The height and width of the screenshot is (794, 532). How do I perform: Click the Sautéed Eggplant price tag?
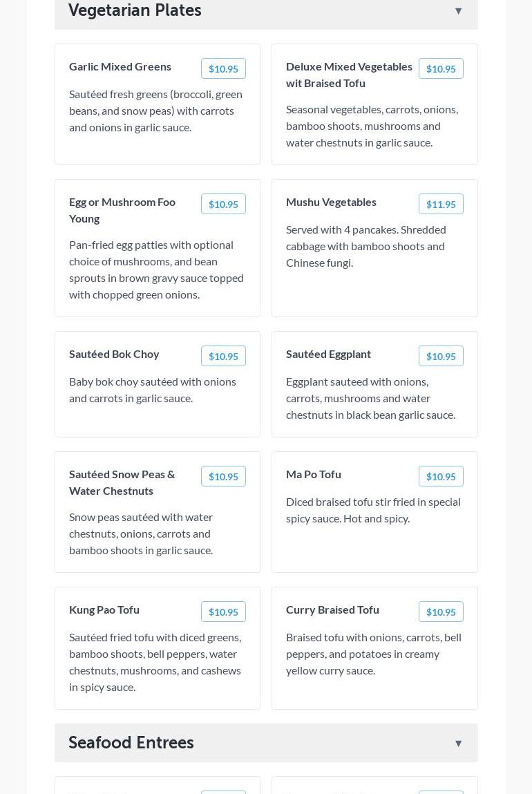point(441,357)
